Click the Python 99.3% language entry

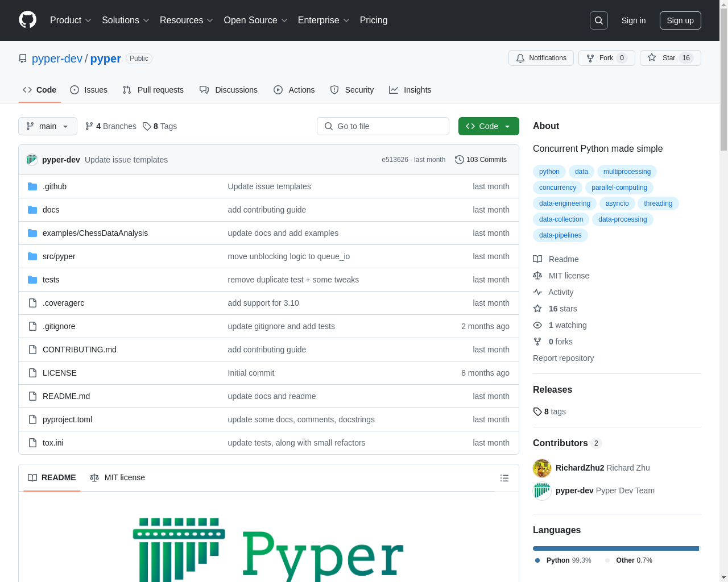563,560
